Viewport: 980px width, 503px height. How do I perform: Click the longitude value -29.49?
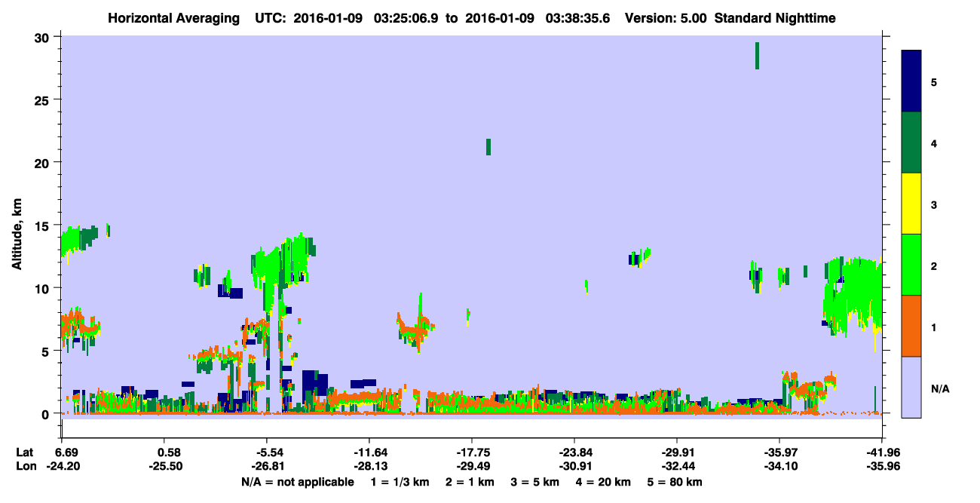coord(472,467)
